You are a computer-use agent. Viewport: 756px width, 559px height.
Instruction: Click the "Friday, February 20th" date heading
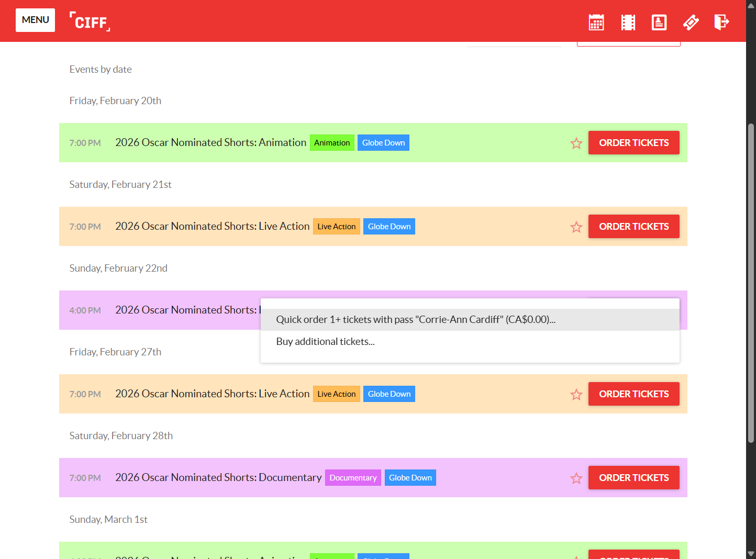point(115,100)
